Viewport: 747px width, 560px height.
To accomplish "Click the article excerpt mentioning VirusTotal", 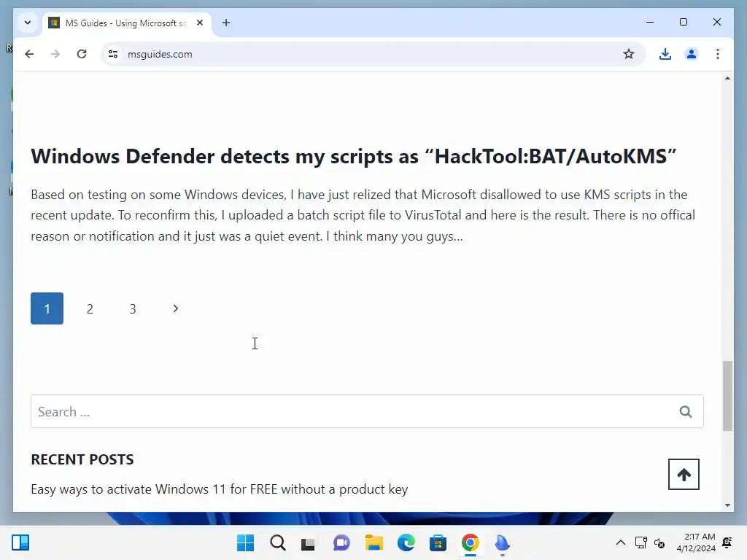I will click(x=363, y=215).
